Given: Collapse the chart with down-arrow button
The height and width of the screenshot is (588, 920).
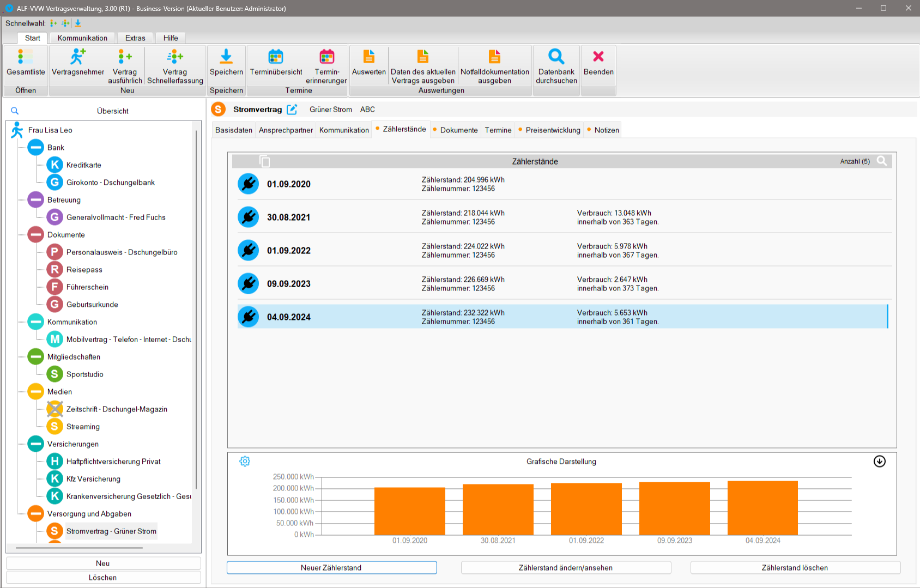Looking at the screenshot, I should pos(879,462).
